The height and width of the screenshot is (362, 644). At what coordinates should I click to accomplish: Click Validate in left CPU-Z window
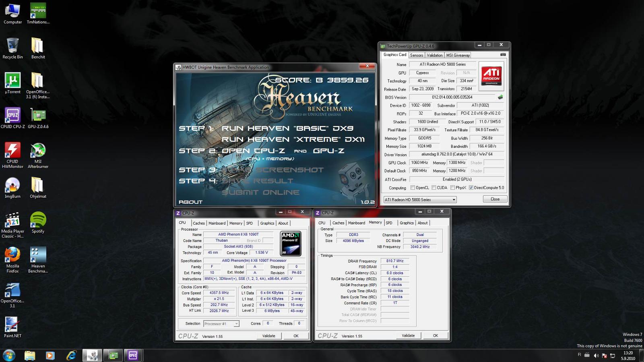(x=269, y=336)
